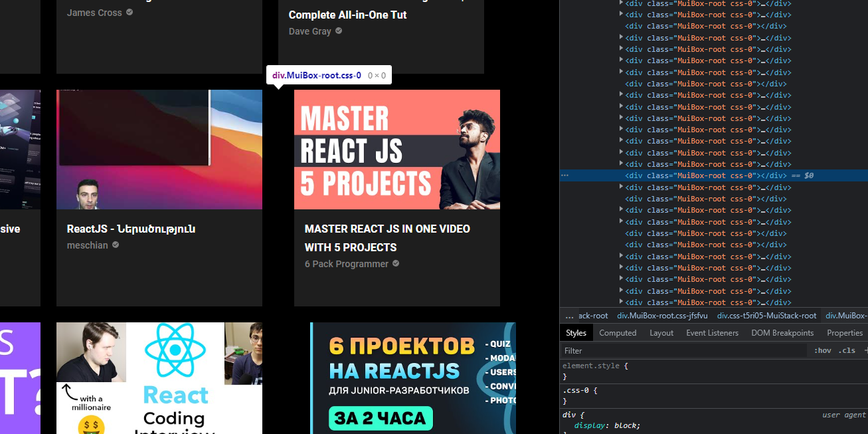Click the div.css-t5ri05-MuiStack-root breadcrumb

tap(766, 316)
